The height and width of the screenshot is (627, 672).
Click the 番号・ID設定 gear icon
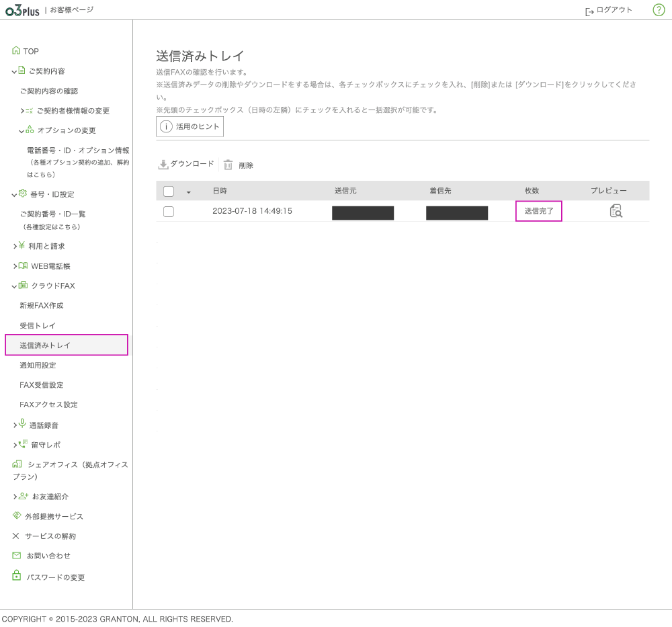[23, 194]
